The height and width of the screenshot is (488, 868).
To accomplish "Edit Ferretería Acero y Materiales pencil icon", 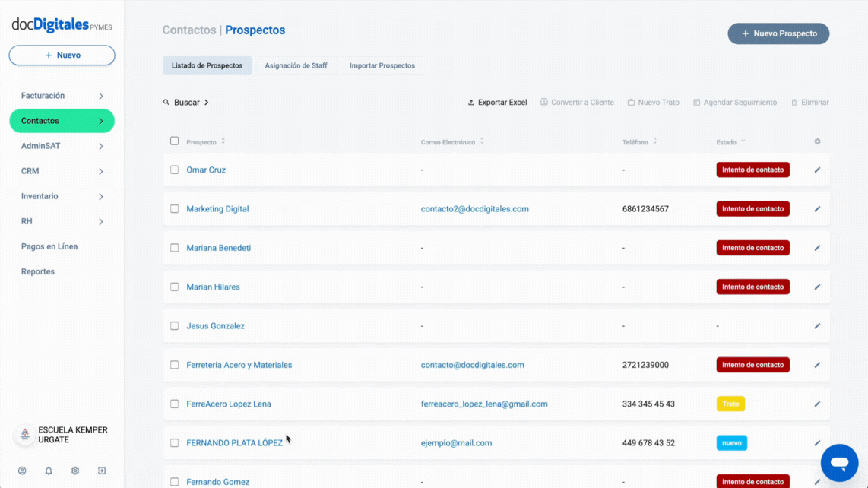I will 818,365.
